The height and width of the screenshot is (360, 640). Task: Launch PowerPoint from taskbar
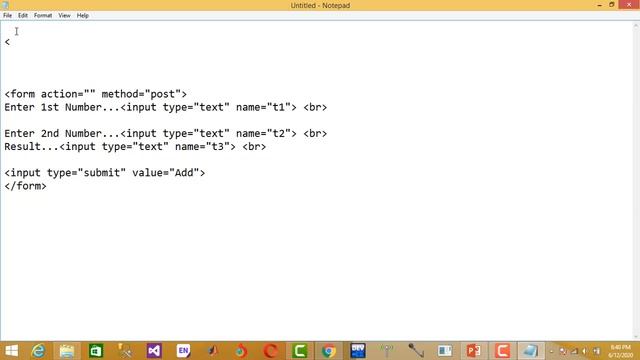point(474,351)
